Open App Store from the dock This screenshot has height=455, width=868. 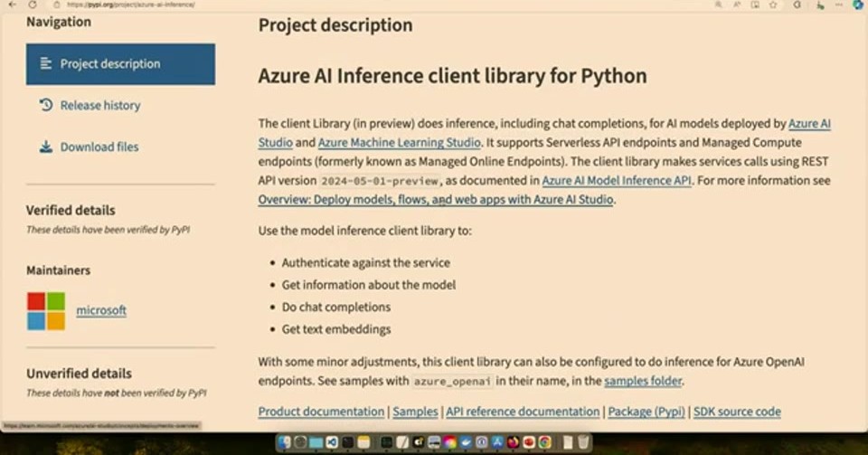(x=497, y=441)
